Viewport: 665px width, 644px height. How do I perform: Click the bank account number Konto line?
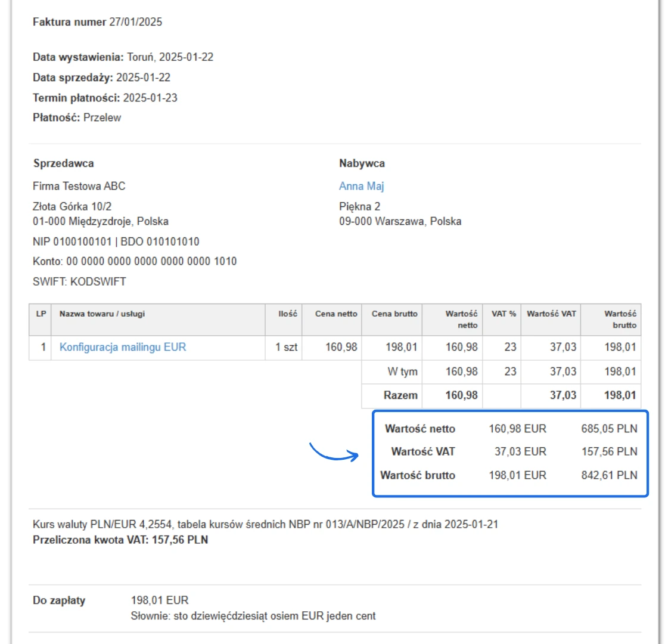(x=135, y=261)
